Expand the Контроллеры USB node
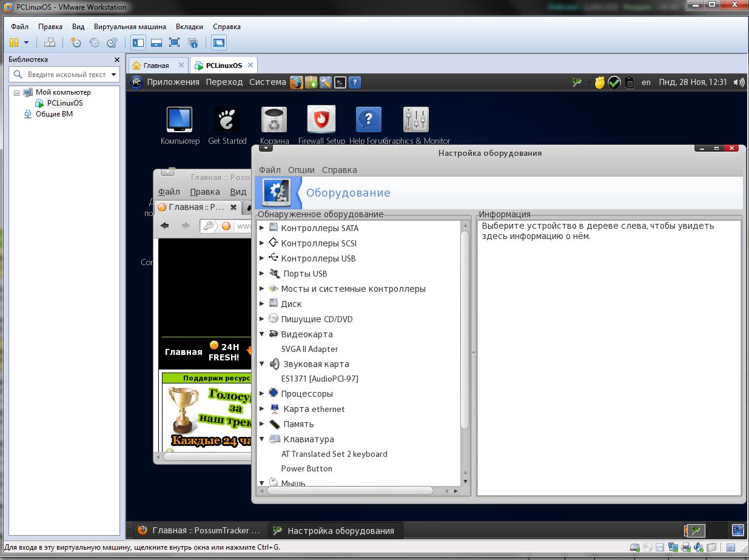This screenshot has width=749, height=560. coord(262,258)
